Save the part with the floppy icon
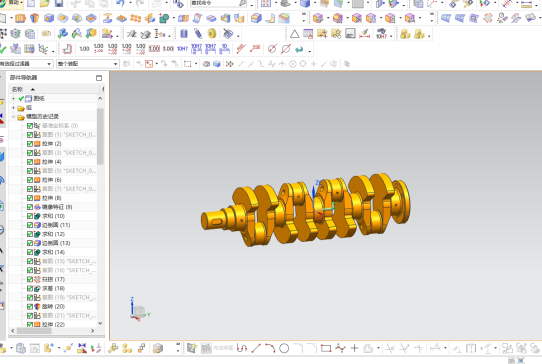This screenshot has height=364, width=542. 59,3
